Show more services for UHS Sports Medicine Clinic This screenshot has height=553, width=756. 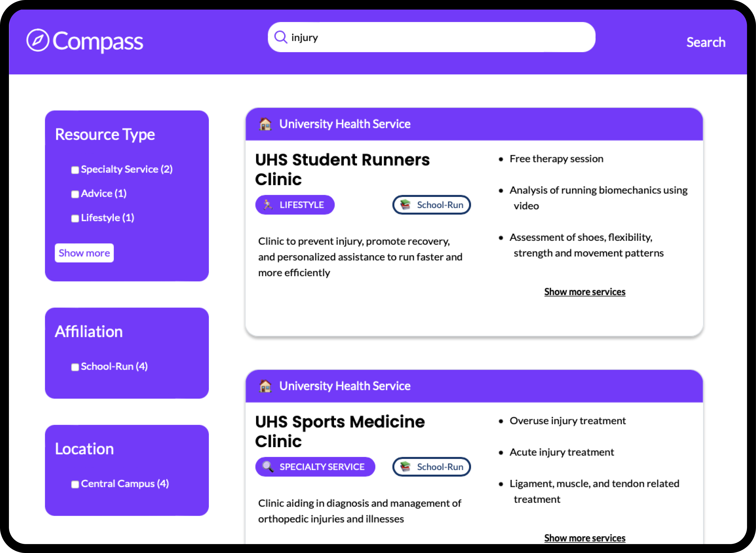tap(584, 538)
